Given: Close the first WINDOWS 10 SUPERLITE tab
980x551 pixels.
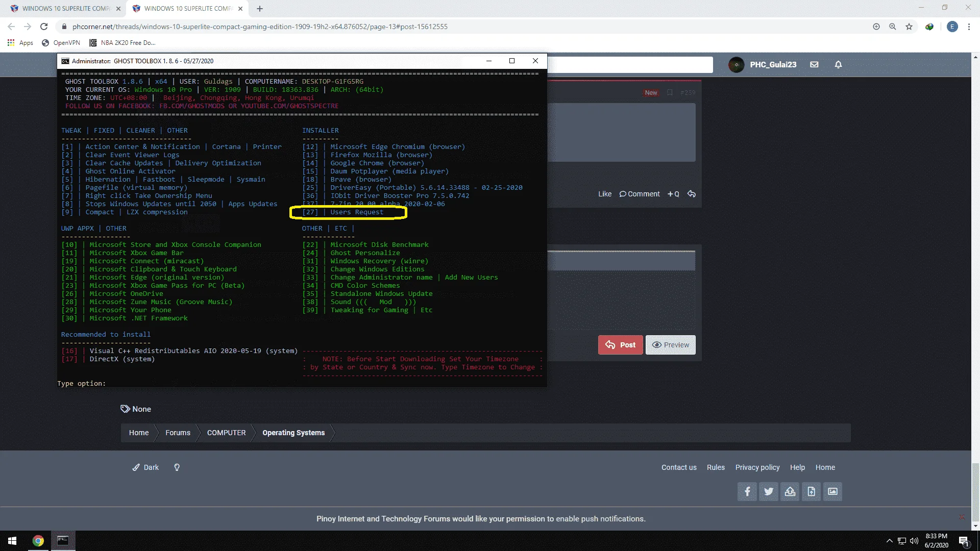Looking at the screenshot, I should click(x=118, y=9).
